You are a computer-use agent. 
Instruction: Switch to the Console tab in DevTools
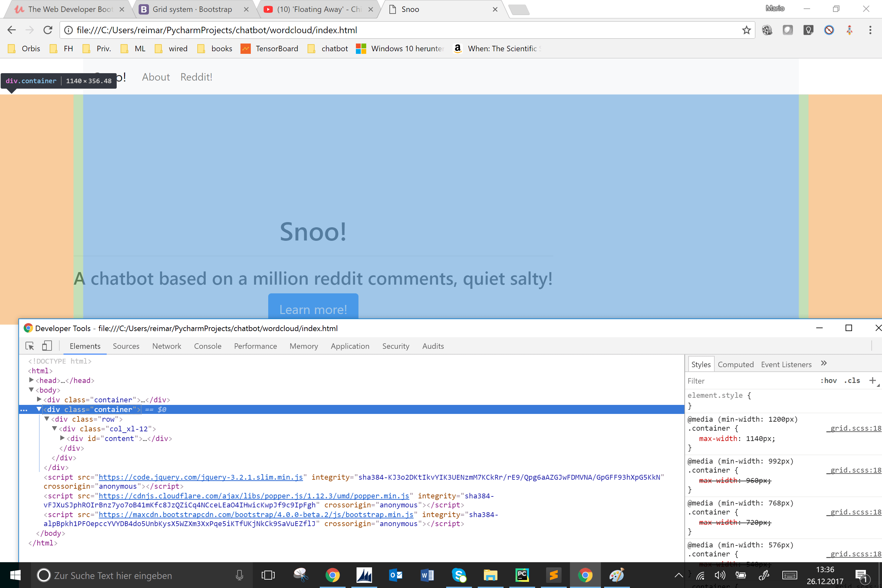tap(207, 346)
